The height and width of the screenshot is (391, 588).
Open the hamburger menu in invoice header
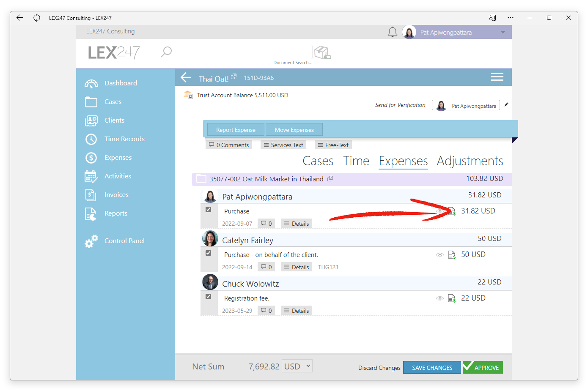[x=497, y=77]
